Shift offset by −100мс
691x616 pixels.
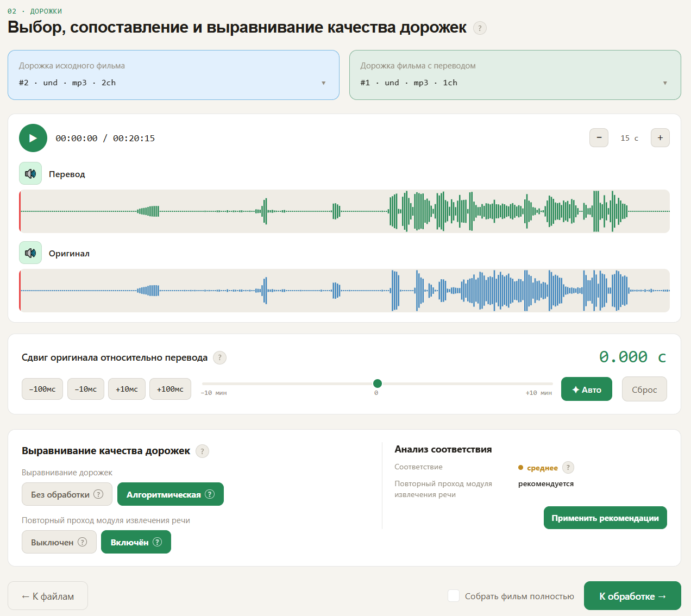(x=42, y=389)
